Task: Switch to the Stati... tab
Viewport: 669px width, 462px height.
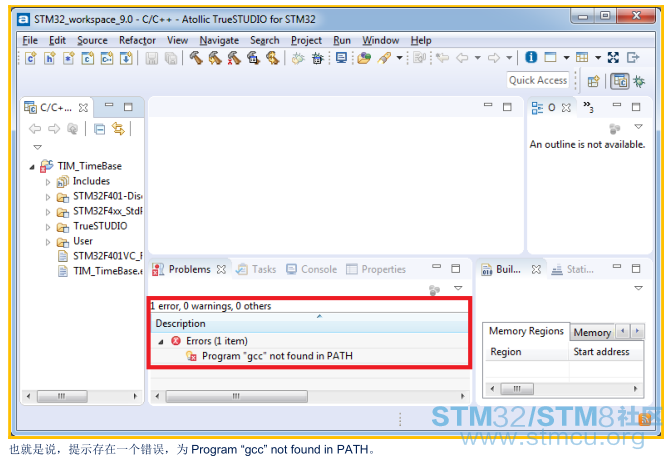Action: (573, 269)
